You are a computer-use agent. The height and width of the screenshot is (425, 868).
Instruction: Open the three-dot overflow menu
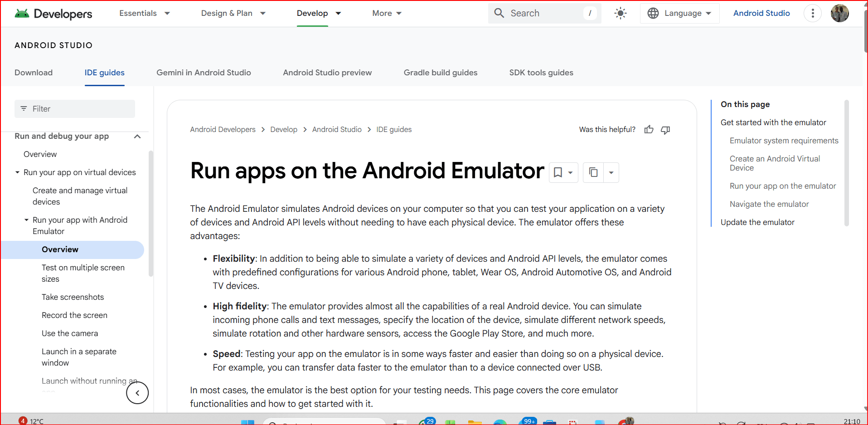tap(812, 14)
